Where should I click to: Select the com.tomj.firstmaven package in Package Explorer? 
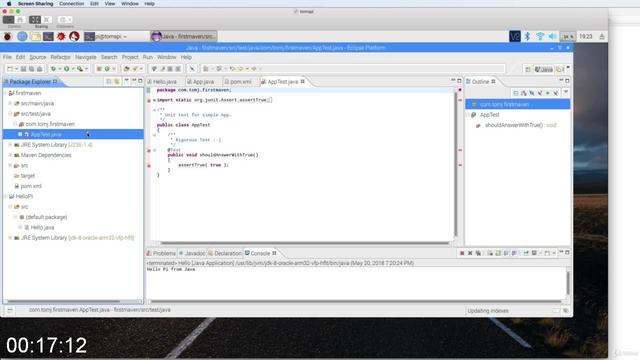pos(50,124)
